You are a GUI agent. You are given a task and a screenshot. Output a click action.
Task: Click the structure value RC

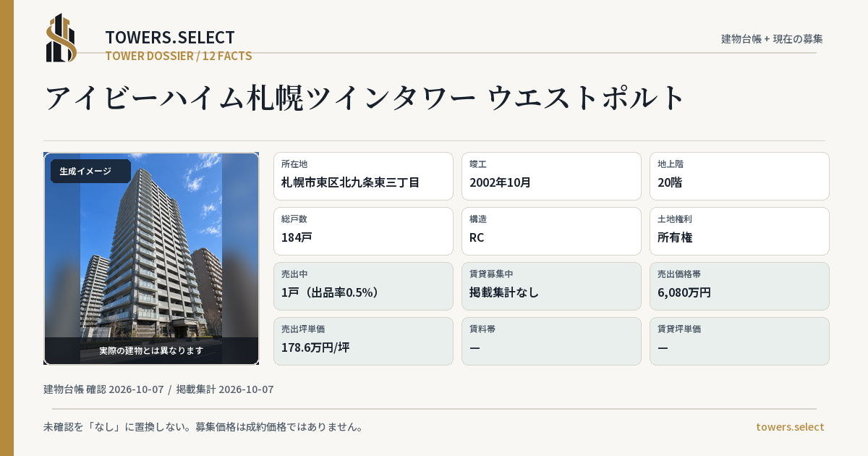point(477,237)
